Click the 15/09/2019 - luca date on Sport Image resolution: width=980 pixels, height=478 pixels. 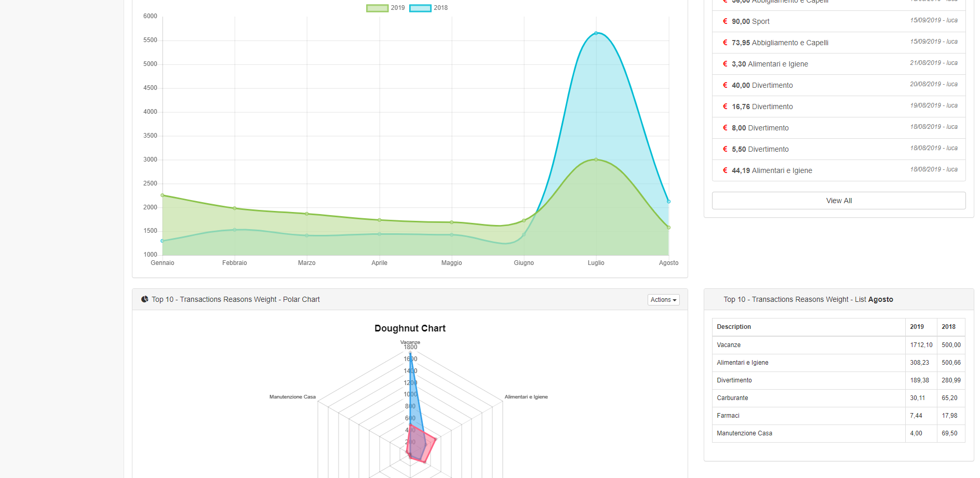(933, 20)
